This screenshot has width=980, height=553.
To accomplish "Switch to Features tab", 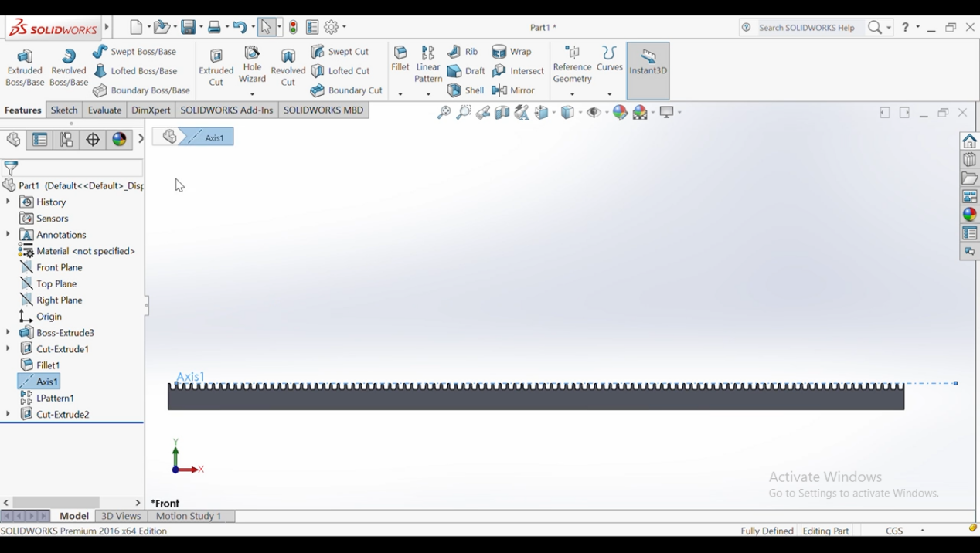I will coord(23,110).
